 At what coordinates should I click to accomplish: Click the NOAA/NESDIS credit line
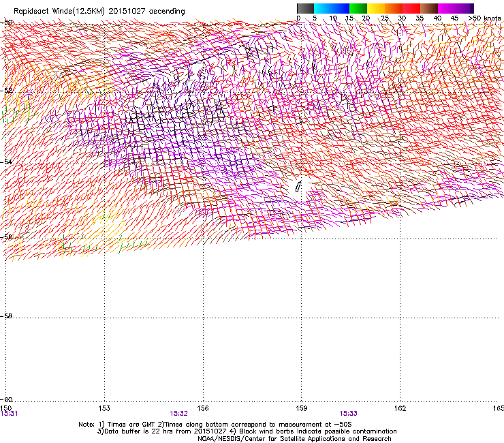(294, 439)
